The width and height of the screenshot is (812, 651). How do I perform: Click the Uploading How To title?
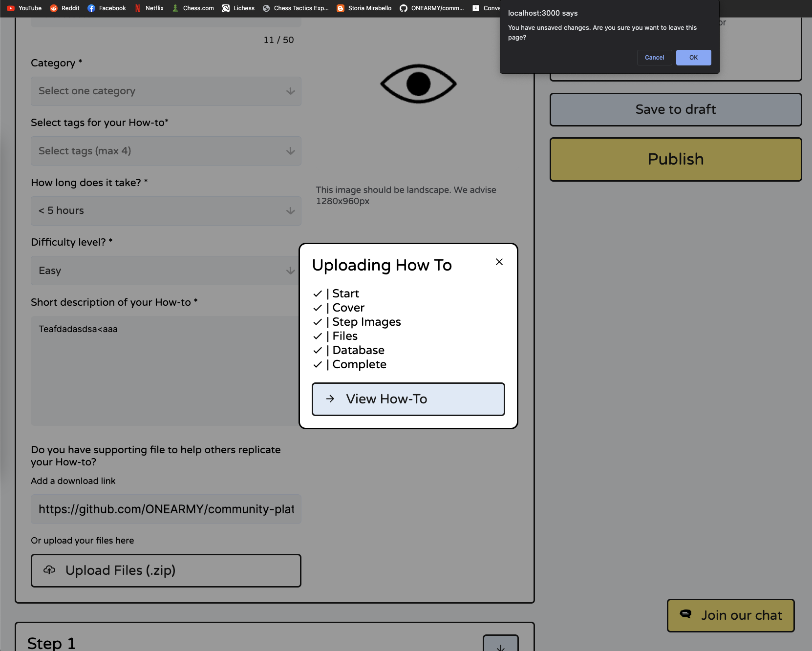click(382, 265)
